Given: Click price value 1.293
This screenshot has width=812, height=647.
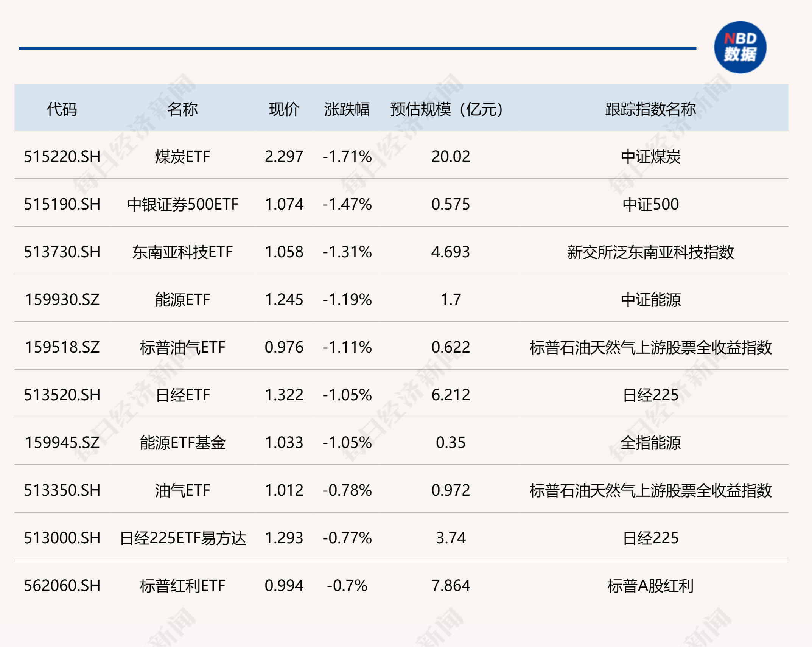Looking at the screenshot, I should pyautogui.click(x=284, y=538).
